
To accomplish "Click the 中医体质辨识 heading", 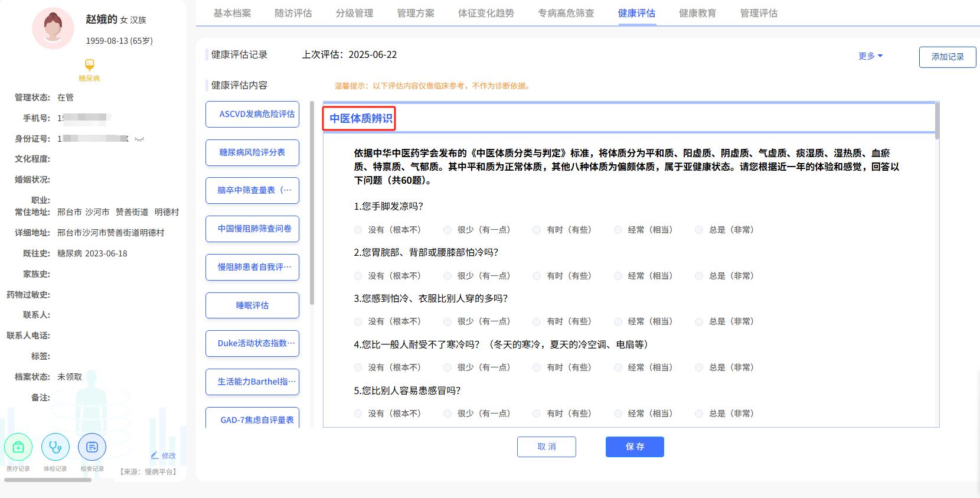I will [361, 118].
